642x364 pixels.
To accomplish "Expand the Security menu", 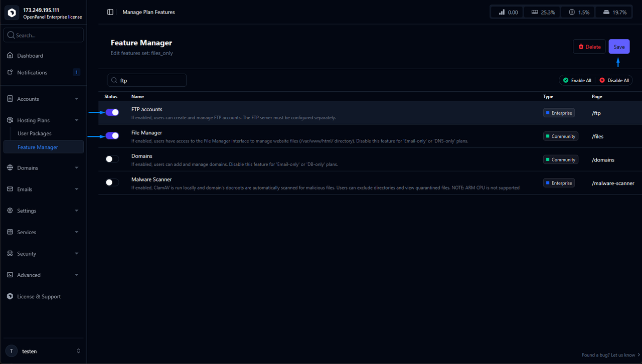I will click(x=77, y=254).
